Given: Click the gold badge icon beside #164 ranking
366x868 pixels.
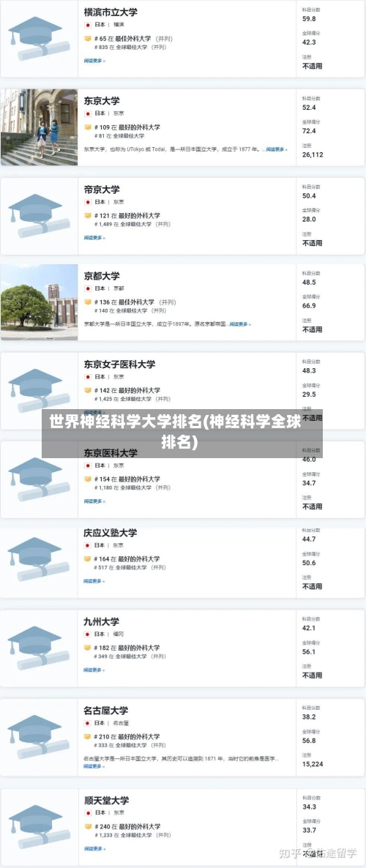Looking at the screenshot, I should coord(87,559).
